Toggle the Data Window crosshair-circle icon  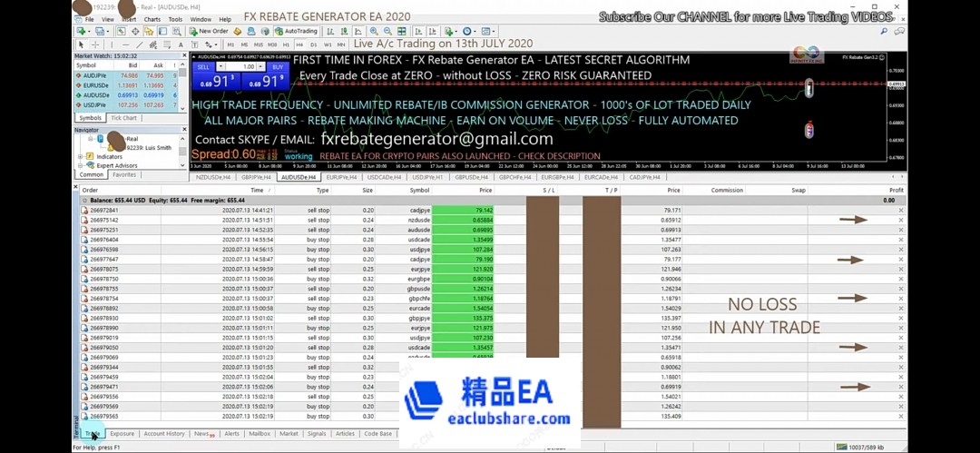tap(135, 31)
